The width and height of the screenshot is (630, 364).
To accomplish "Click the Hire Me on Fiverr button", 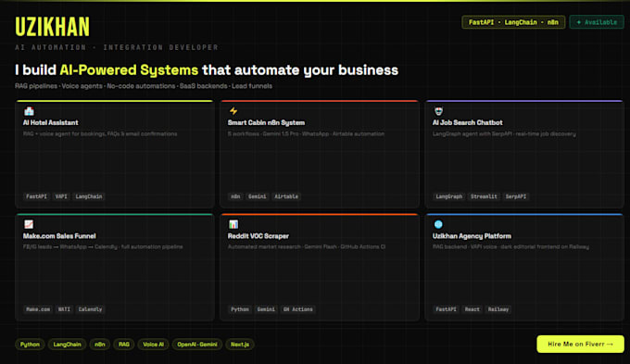I will (x=580, y=344).
